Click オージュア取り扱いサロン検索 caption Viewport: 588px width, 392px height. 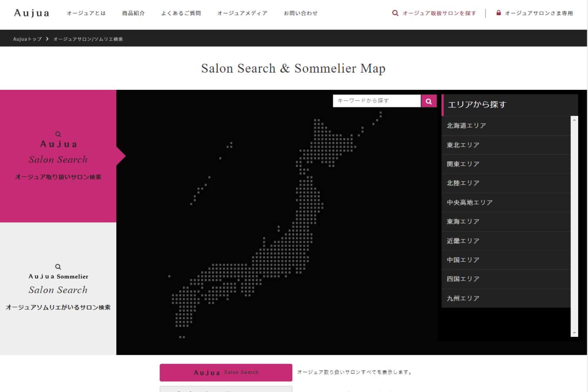click(x=58, y=177)
